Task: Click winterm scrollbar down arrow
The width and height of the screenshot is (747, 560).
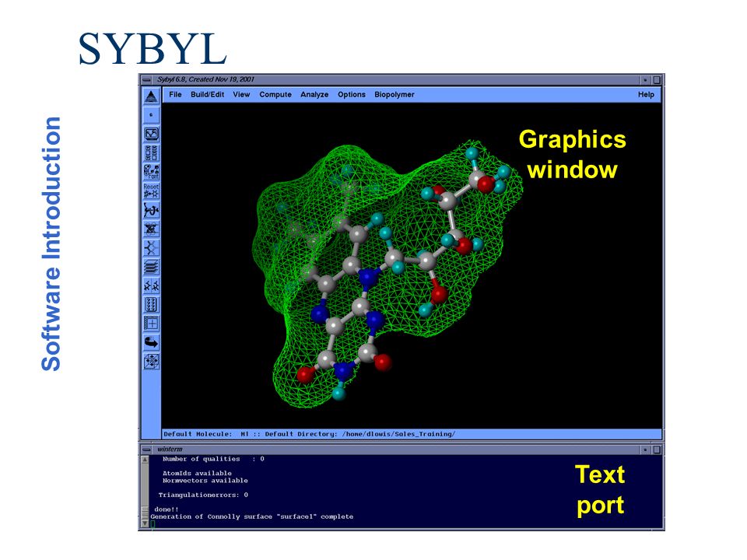Action: pos(145,523)
